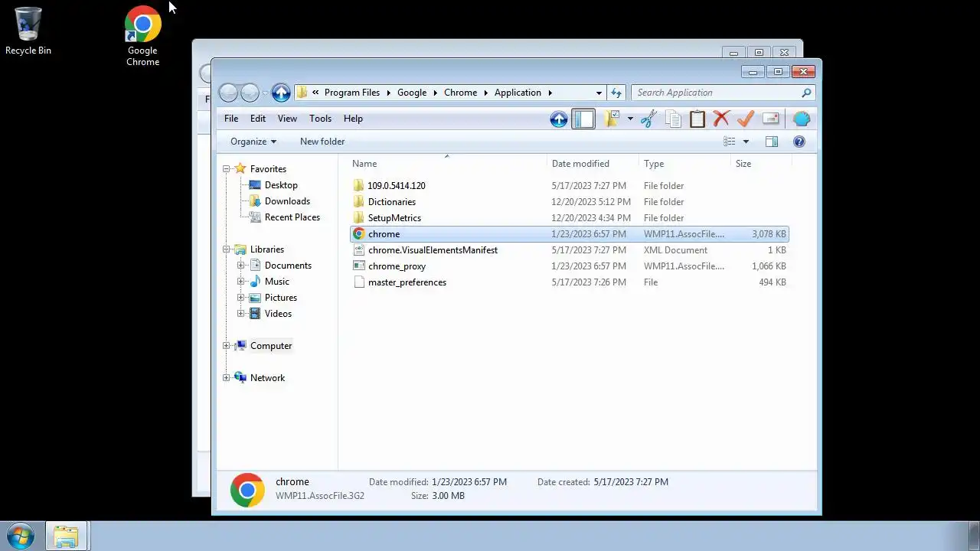
Task: Click the orange checkmark Properties icon
Action: pos(746,119)
